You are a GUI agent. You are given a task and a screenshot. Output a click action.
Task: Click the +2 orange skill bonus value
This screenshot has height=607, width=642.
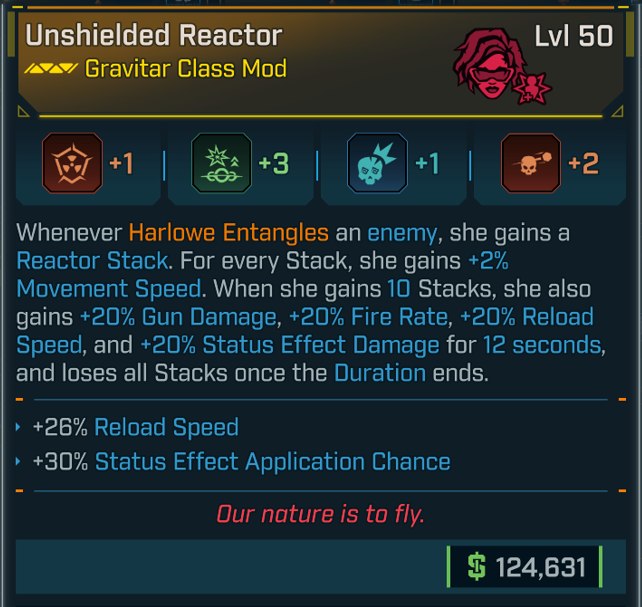coord(583,163)
